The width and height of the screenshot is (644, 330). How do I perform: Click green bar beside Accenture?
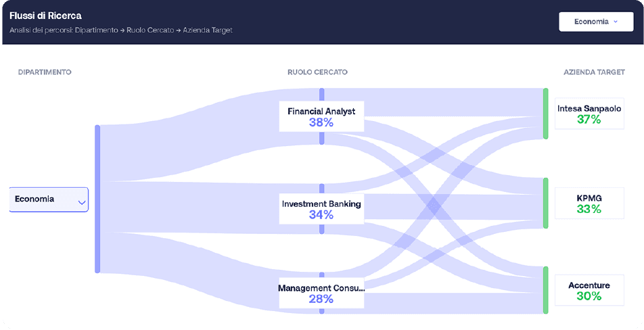pos(545,289)
